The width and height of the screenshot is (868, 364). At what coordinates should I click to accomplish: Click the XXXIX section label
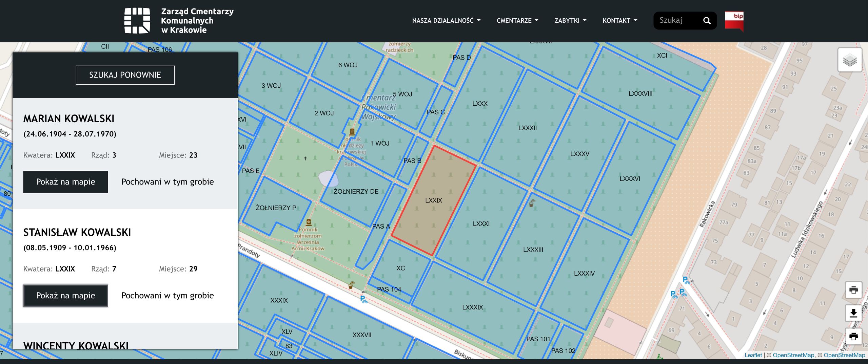pyautogui.click(x=279, y=300)
